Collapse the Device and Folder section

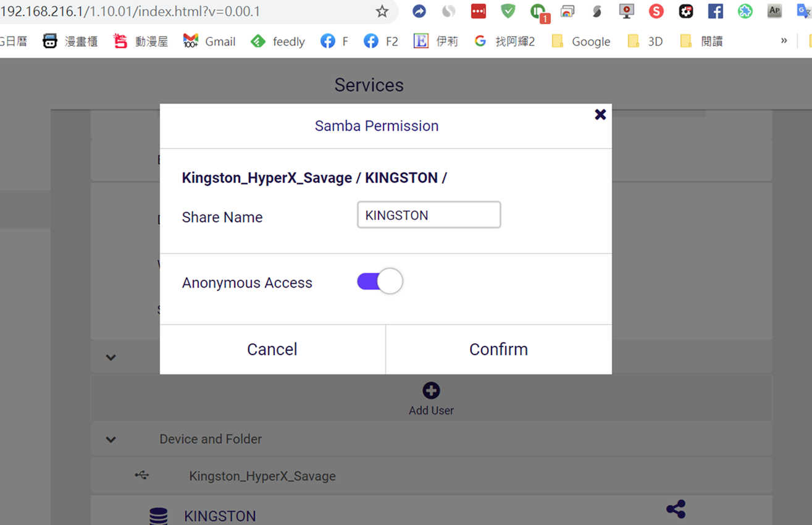point(111,440)
